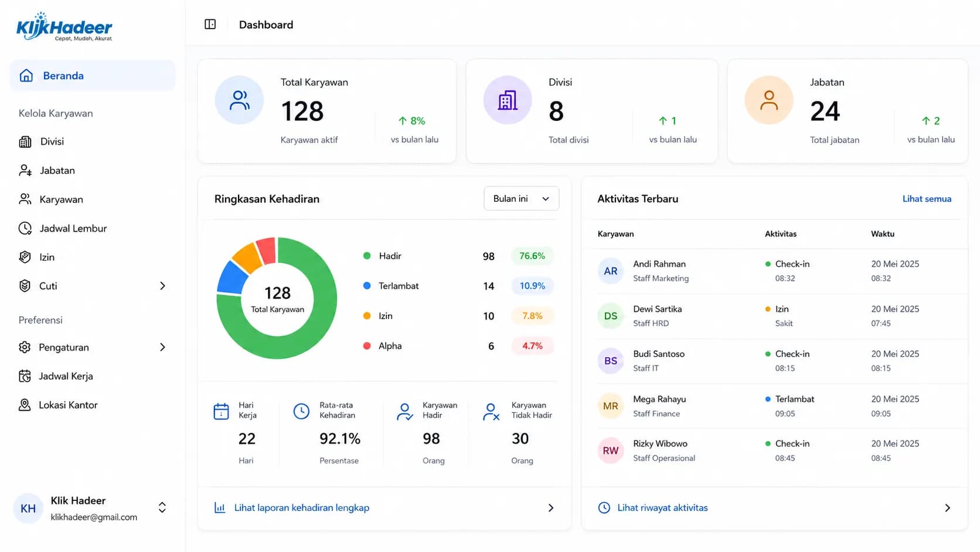Click the clock icon beside riwayat aktivitas
The width and height of the screenshot is (980, 552).
tap(604, 507)
